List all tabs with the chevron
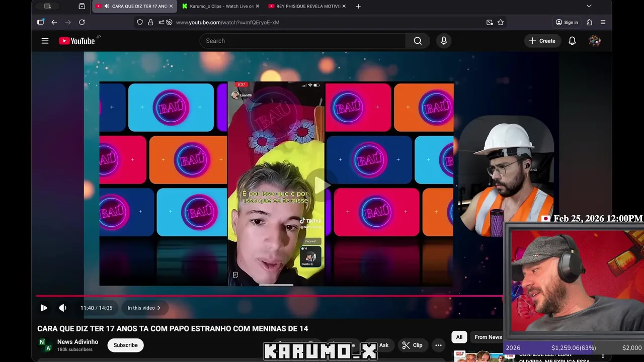644x362 pixels. (x=589, y=6)
